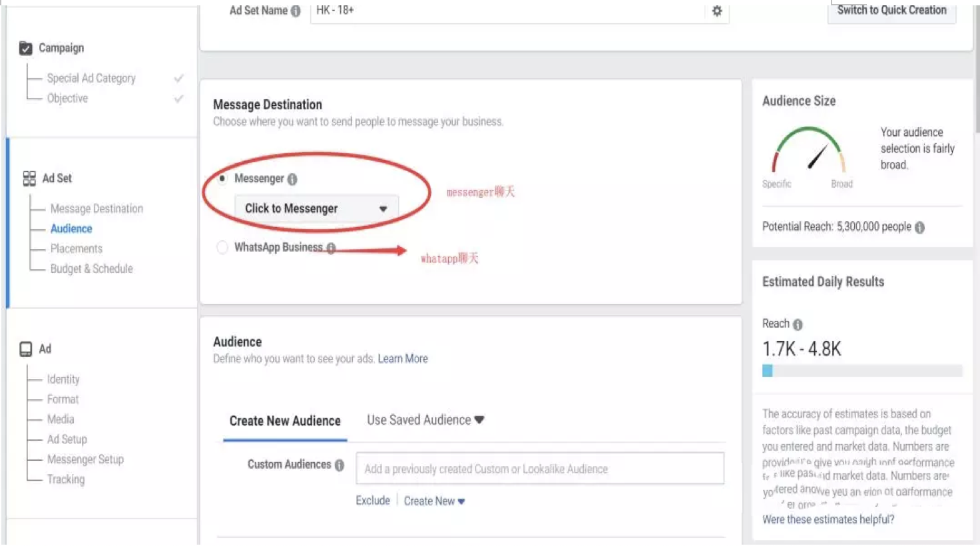
Task: Click the info icon next to Reach estimate
Action: (x=798, y=324)
